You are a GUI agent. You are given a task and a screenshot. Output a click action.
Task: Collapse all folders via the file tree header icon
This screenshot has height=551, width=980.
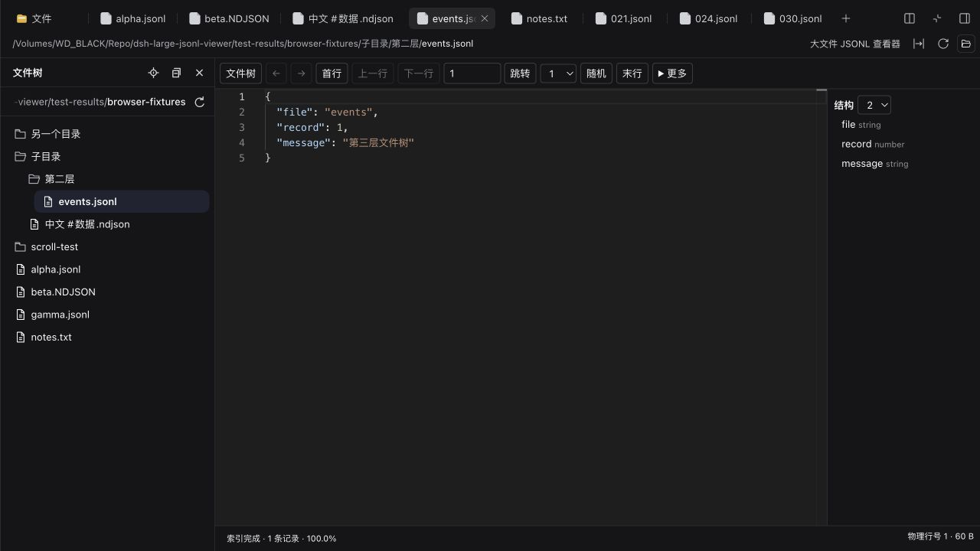click(176, 73)
